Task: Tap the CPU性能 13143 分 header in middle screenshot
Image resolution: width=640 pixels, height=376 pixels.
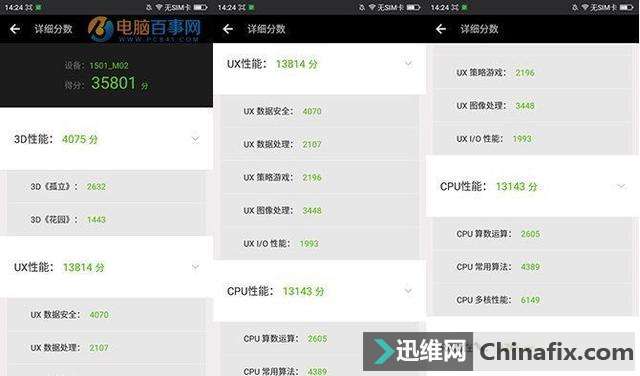Action: click(320, 291)
